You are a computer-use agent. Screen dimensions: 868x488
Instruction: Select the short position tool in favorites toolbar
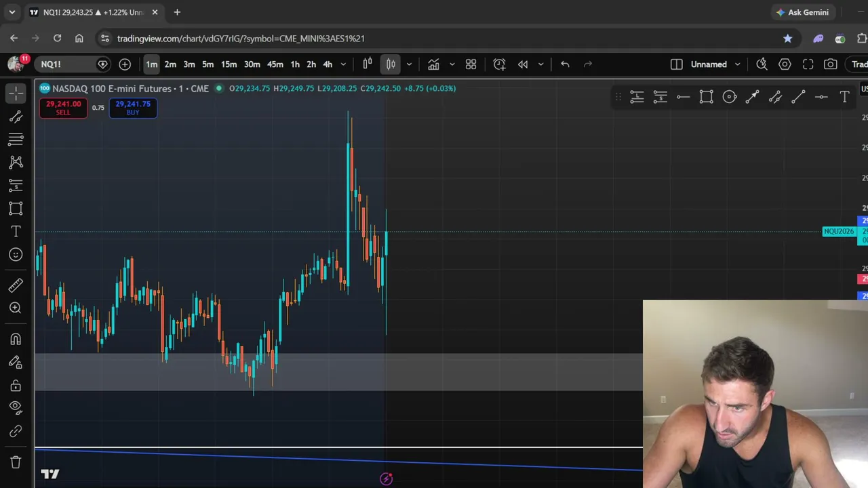tap(660, 98)
